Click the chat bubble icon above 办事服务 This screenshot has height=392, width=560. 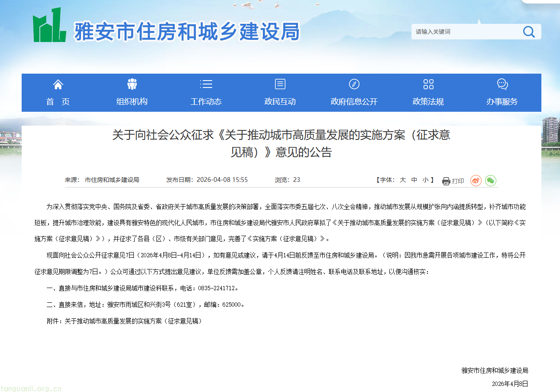[502, 84]
